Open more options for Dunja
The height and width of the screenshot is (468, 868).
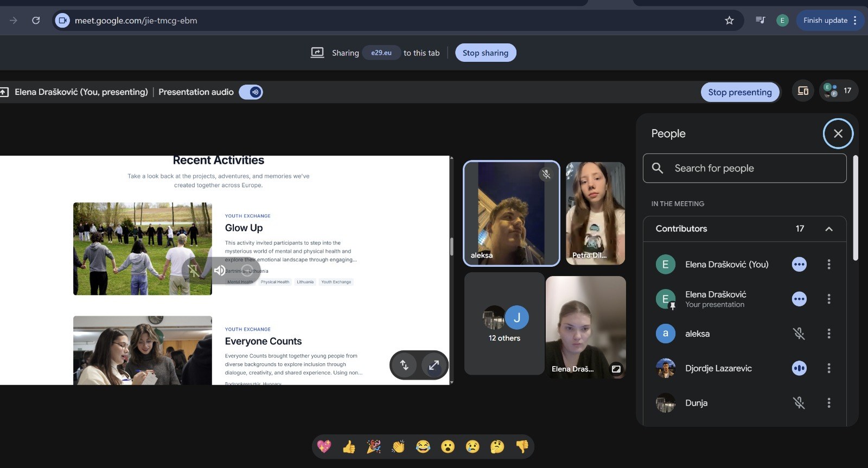828,403
